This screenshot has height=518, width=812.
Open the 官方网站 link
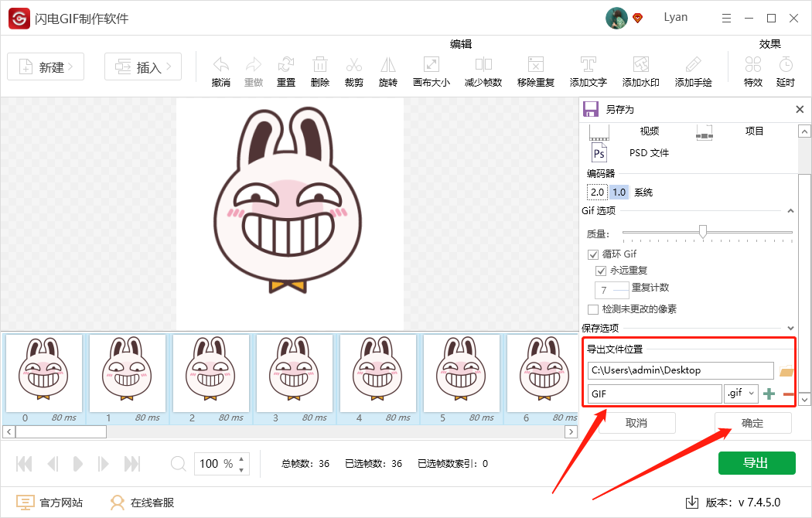point(49,502)
